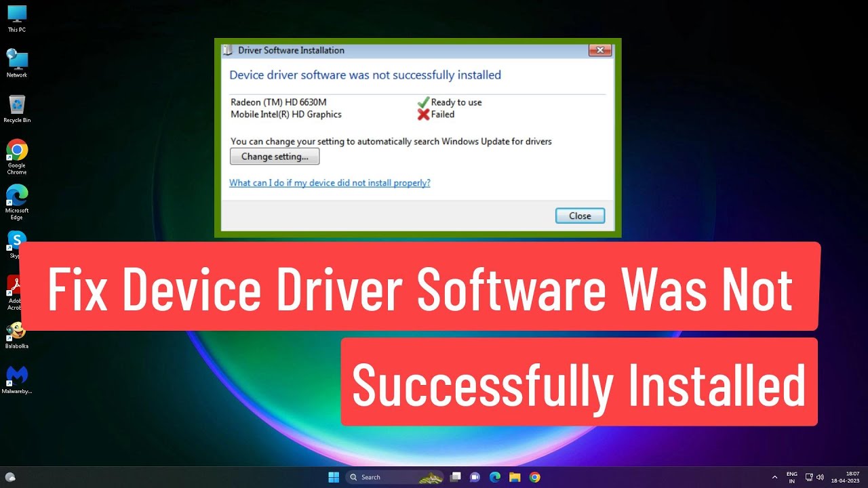This screenshot has height=488, width=868.
Task: Click the 'Driver Software Installation' title text
Action: (291, 50)
